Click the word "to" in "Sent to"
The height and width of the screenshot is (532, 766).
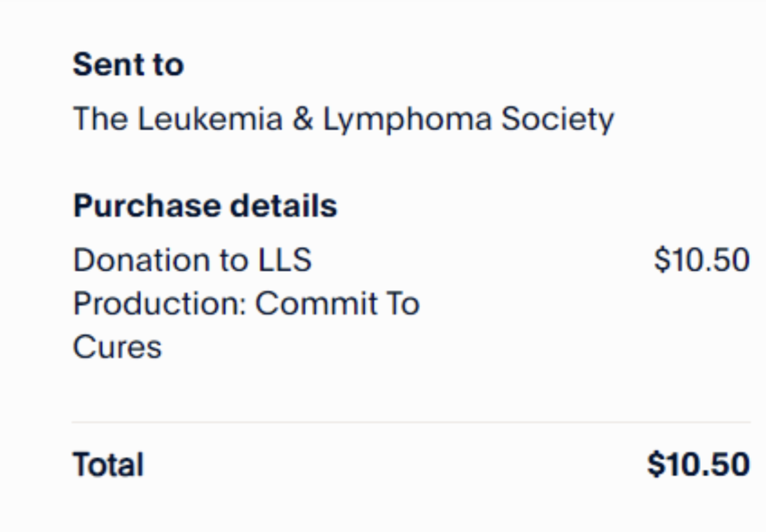(168, 65)
